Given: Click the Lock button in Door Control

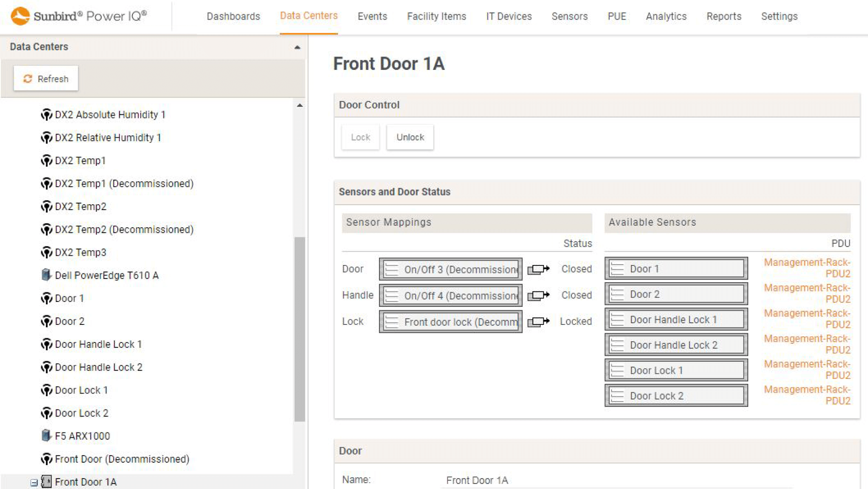Looking at the screenshot, I should click(x=361, y=137).
